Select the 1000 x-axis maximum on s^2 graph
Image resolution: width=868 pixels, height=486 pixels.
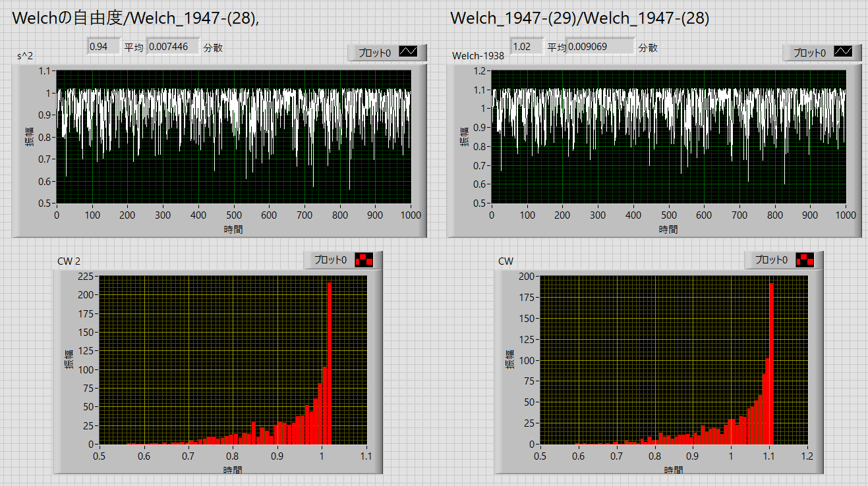(x=410, y=215)
